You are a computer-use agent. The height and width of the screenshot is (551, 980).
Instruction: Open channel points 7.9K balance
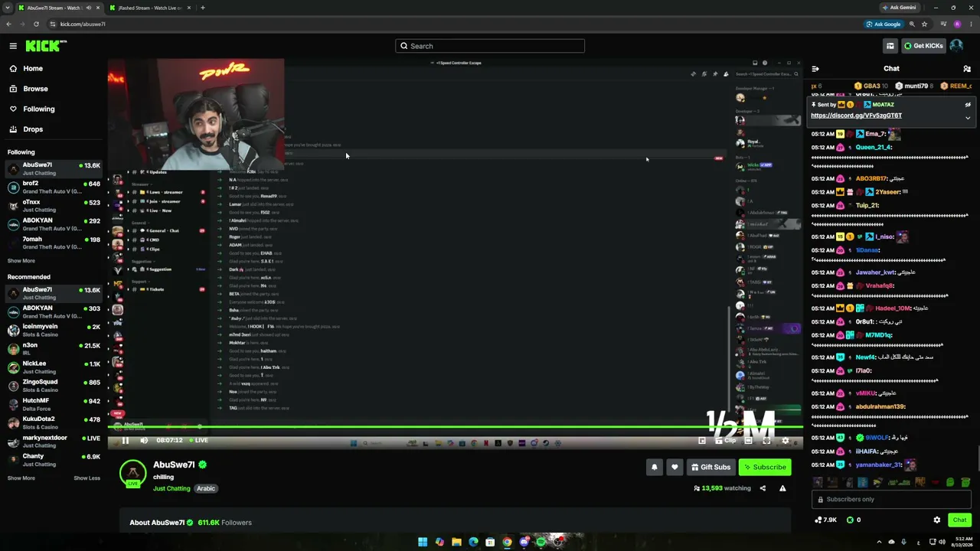[x=825, y=520]
